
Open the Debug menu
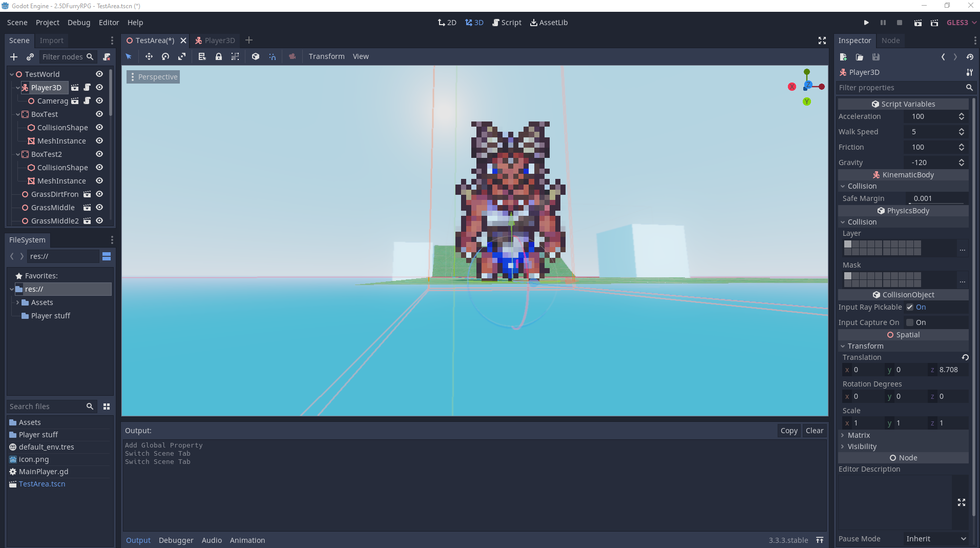point(79,23)
